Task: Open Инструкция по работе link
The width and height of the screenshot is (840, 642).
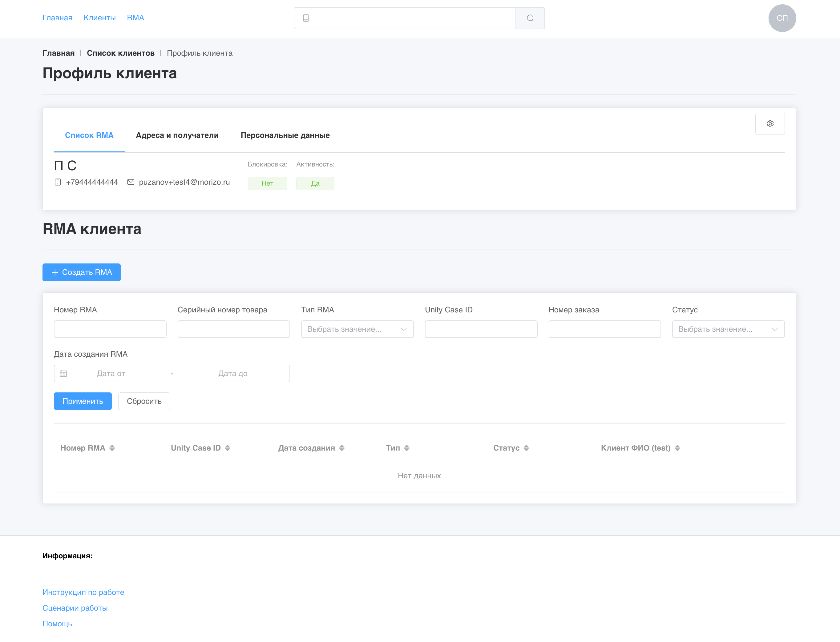Action: tap(83, 592)
